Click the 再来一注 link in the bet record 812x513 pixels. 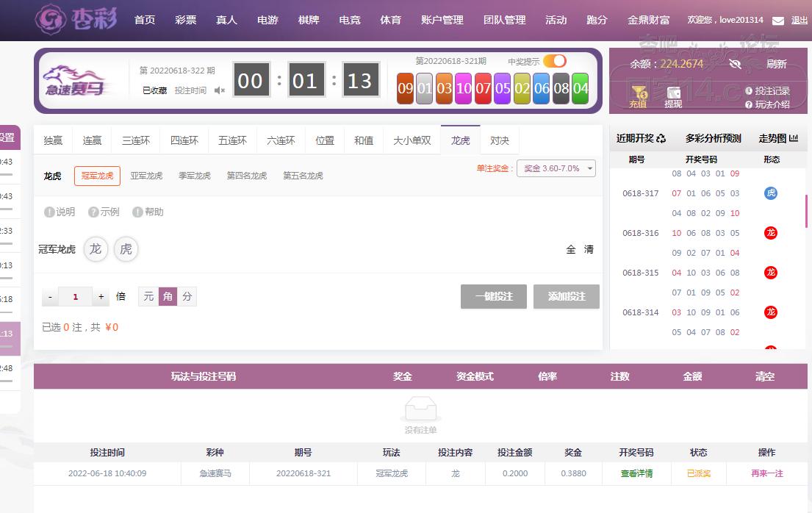point(766,473)
